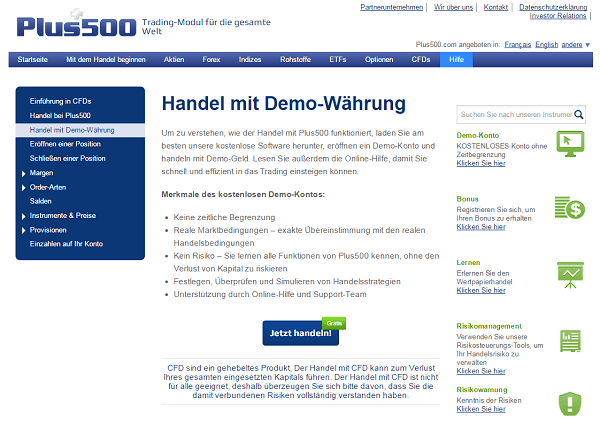
Task: Open the Startseite menu item
Action: point(33,60)
